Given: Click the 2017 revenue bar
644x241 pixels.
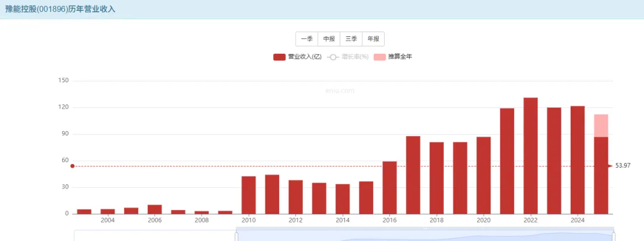Looking at the screenshot, I should (x=413, y=175).
